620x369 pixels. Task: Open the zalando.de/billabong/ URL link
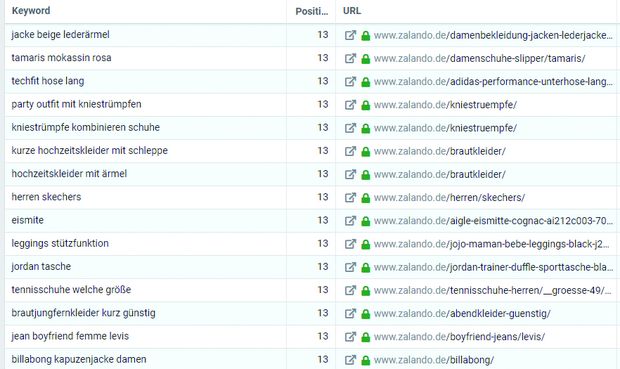click(434, 360)
